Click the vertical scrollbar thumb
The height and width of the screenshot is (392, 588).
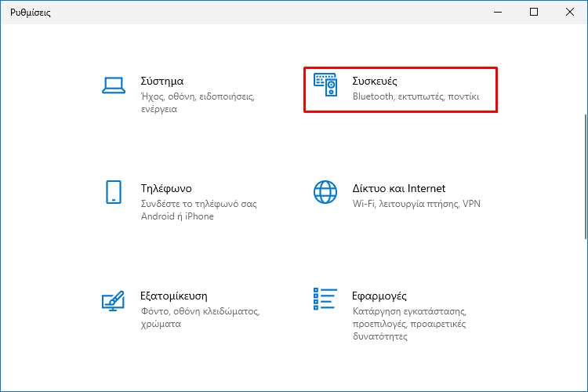pyautogui.click(x=586, y=176)
